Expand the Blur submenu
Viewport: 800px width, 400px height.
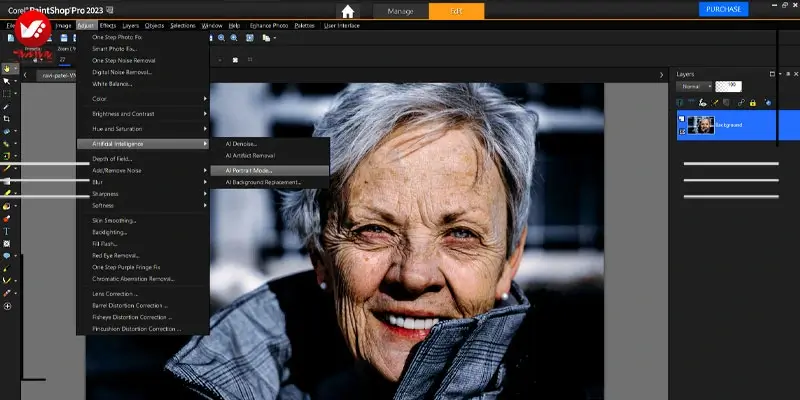coord(143,182)
